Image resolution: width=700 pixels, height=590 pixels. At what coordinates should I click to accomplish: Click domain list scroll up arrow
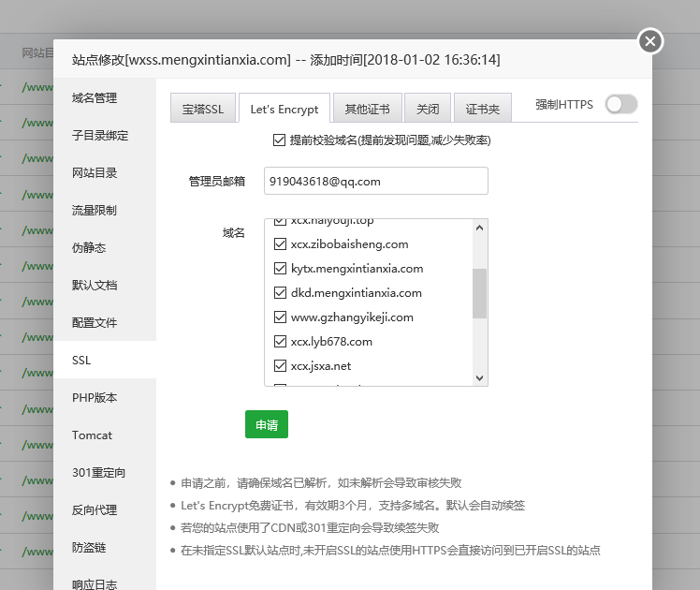[x=479, y=228]
